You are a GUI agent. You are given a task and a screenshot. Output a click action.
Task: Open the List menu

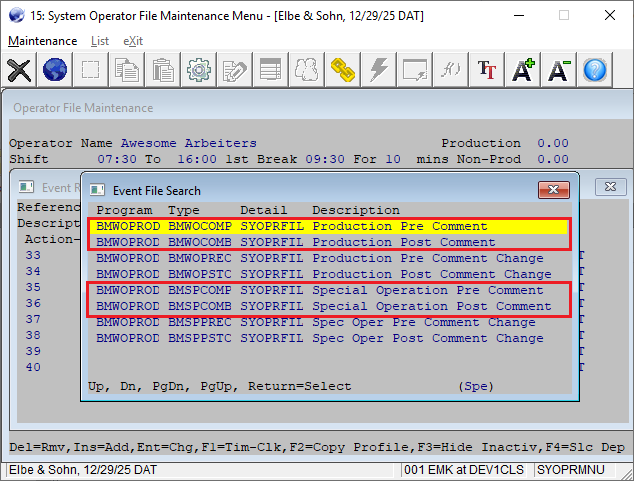point(100,41)
